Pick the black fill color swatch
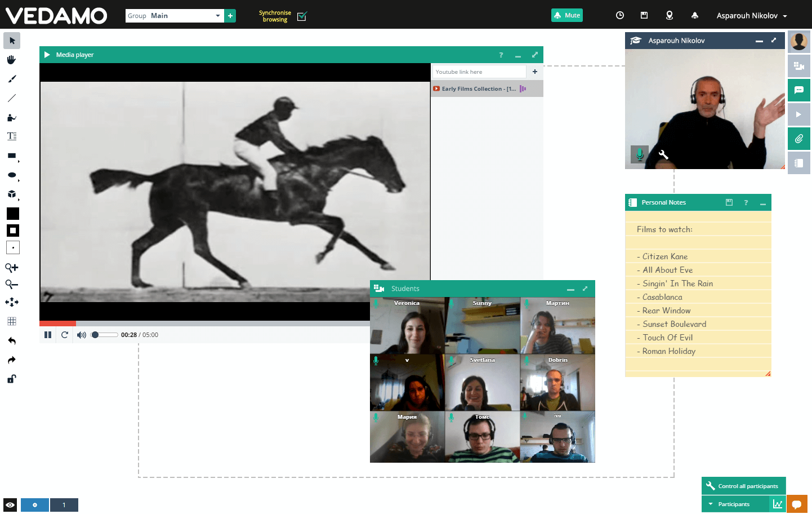The width and height of the screenshot is (812, 514). coord(11,213)
